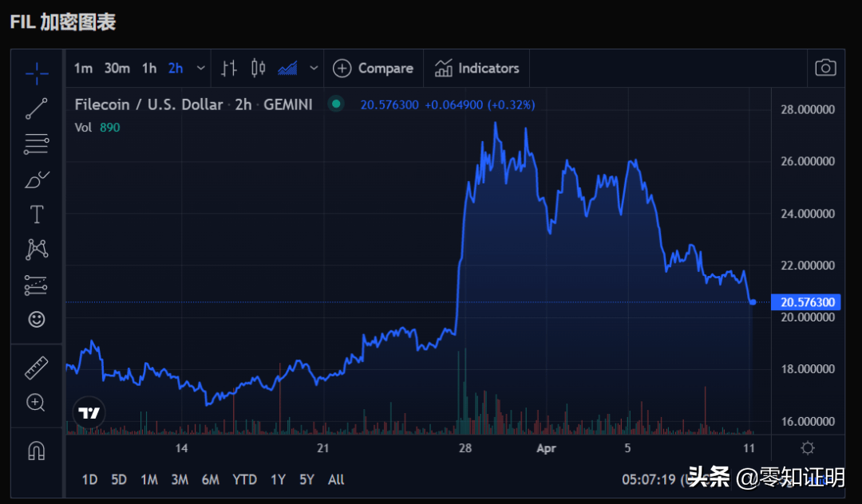
Task: Select the text annotation tool
Action: [x=37, y=214]
